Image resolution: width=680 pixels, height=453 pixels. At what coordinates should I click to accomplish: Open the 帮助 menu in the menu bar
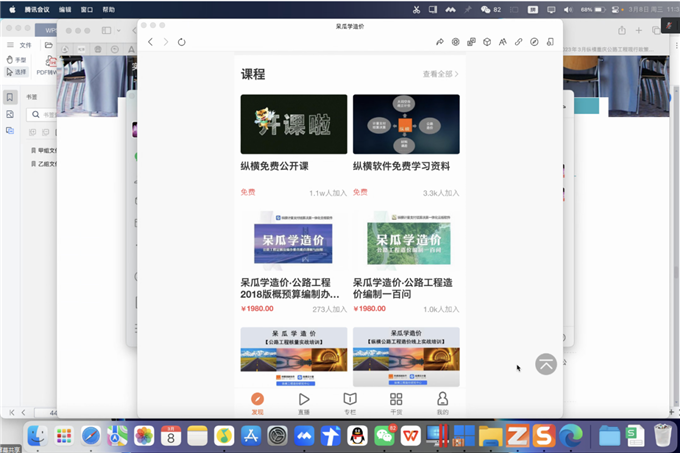[x=109, y=10]
